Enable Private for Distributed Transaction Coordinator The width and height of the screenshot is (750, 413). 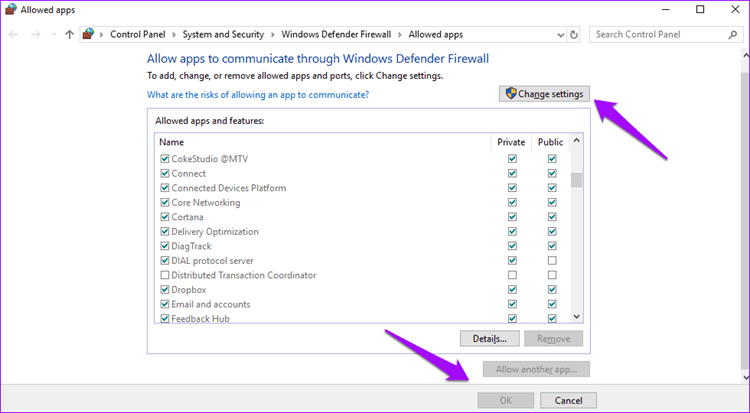(x=512, y=275)
